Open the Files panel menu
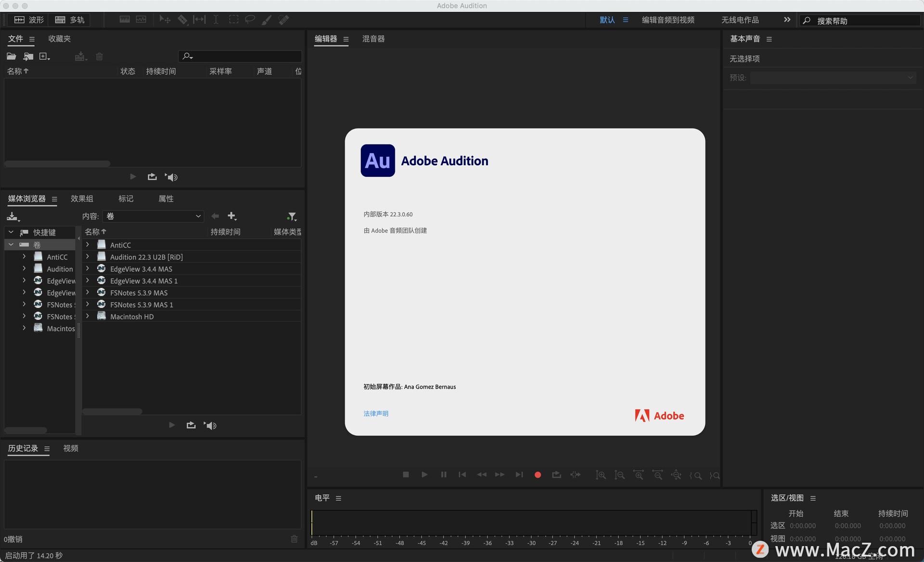Image resolution: width=924 pixels, height=562 pixels. (x=32, y=39)
